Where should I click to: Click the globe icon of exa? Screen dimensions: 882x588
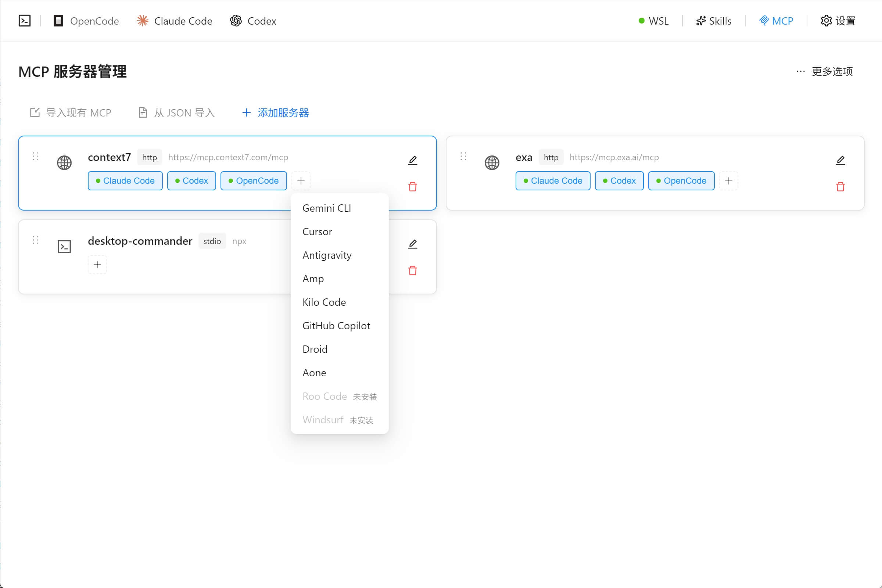(x=492, y=163)
